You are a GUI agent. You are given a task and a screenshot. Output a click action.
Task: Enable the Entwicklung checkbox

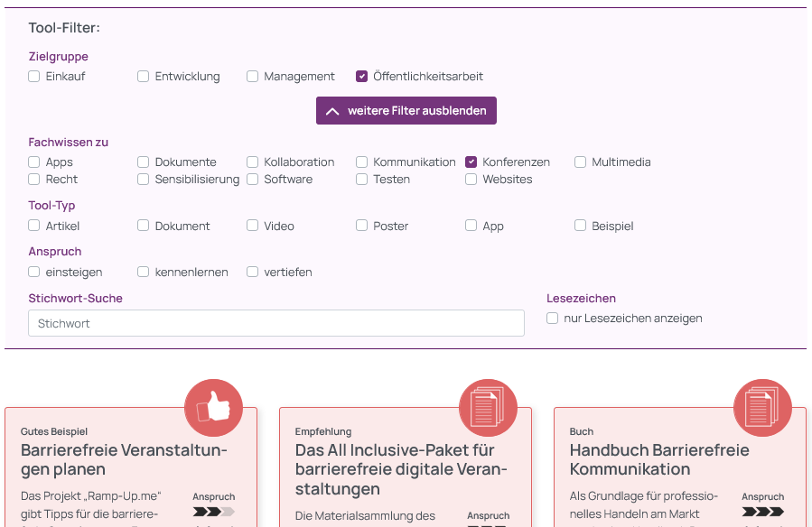point(143,77)
